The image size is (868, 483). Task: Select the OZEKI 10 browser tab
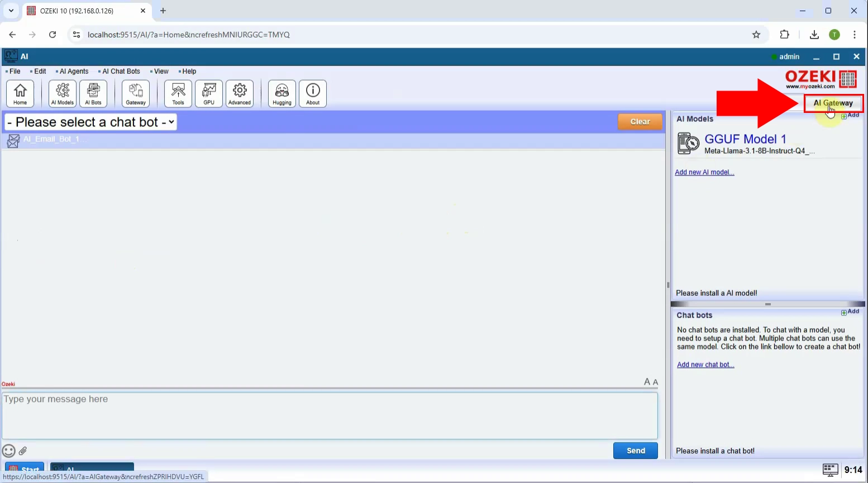click(x=87, y=11)
